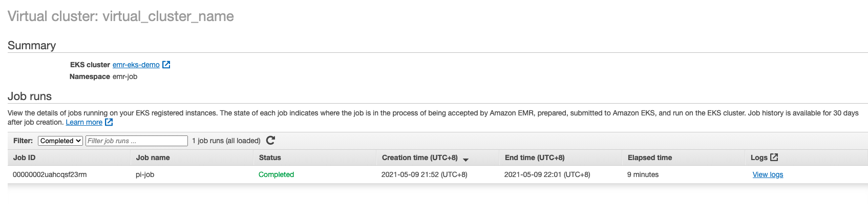868x216 pixels.
Task: Click the Status column header
Action: tap(270, 158)
